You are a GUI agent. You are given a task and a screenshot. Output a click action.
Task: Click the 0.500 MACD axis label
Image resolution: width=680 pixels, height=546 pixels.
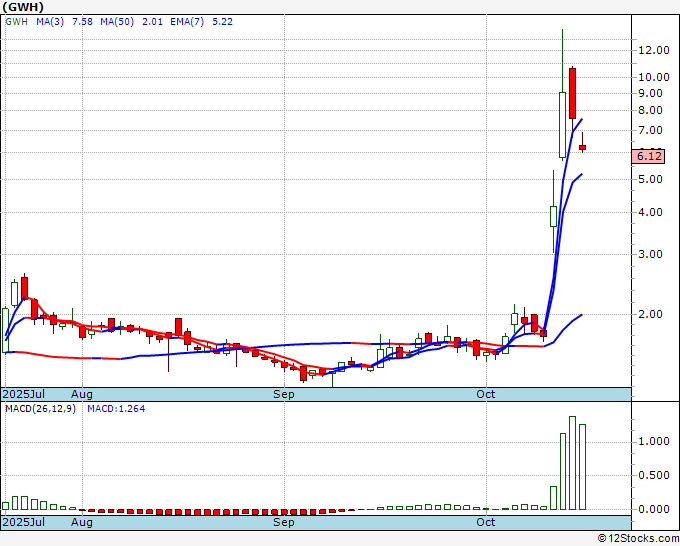(x=654, y=475)
